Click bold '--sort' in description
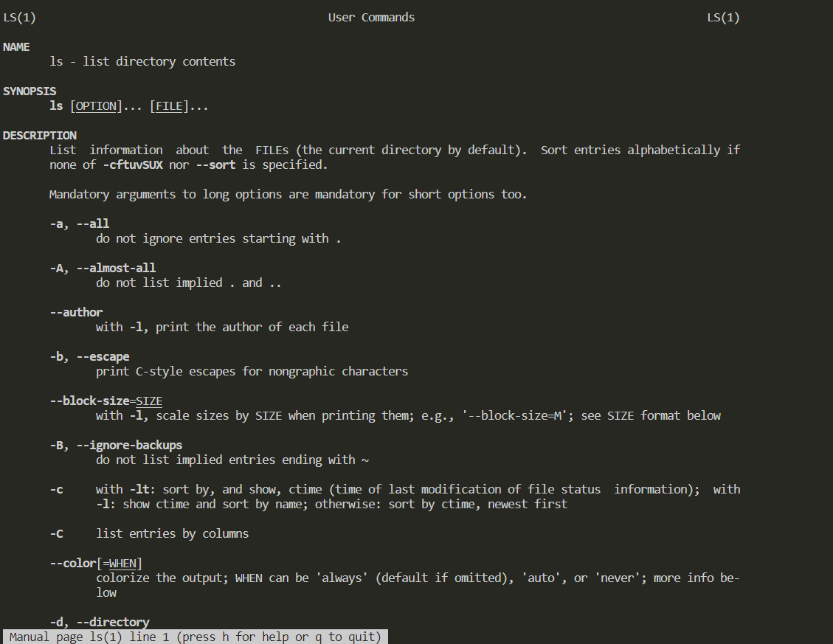The image size is (833, 644). (215, 165)
